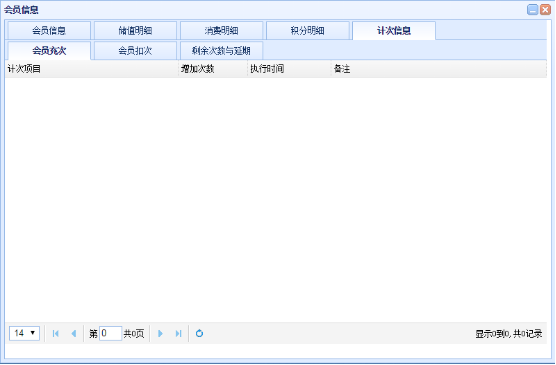This screenshot has height=365, width=556.
Task: Sort by the 执行时间 column header
Action: coord(290,69)
